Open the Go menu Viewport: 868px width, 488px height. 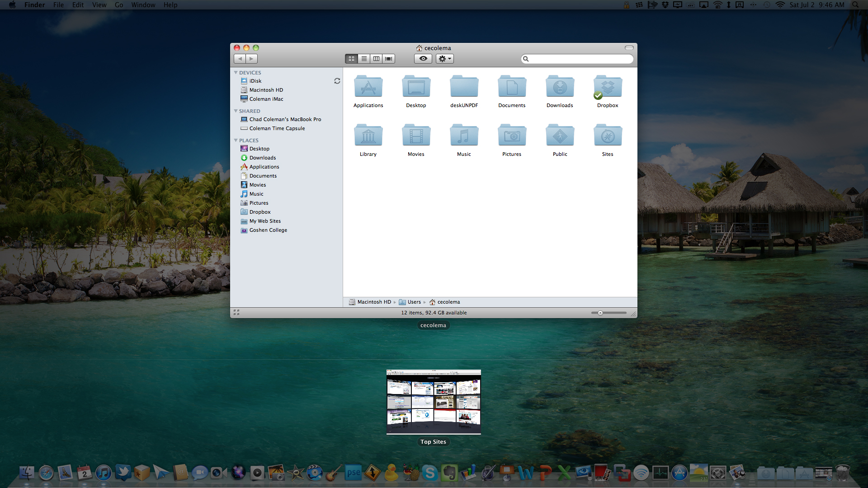119,5
